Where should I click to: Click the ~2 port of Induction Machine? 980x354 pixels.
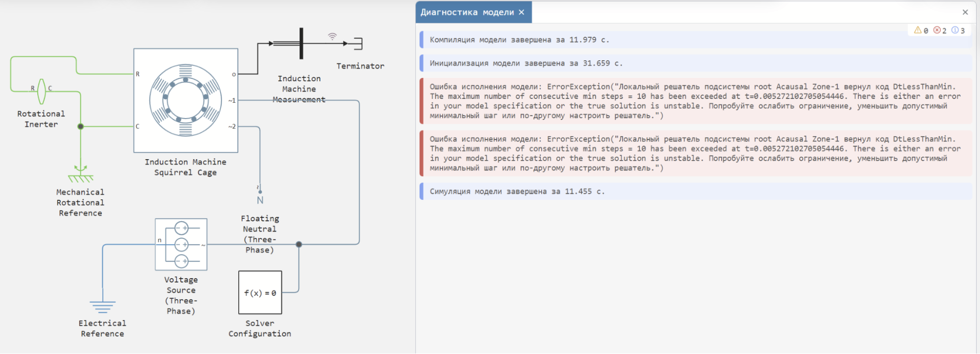click(232, 126)
